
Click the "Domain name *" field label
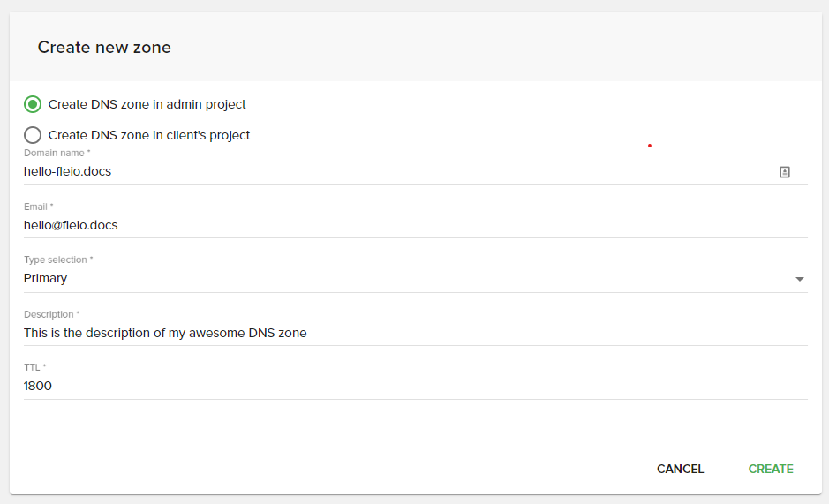[x=57, y=153]
